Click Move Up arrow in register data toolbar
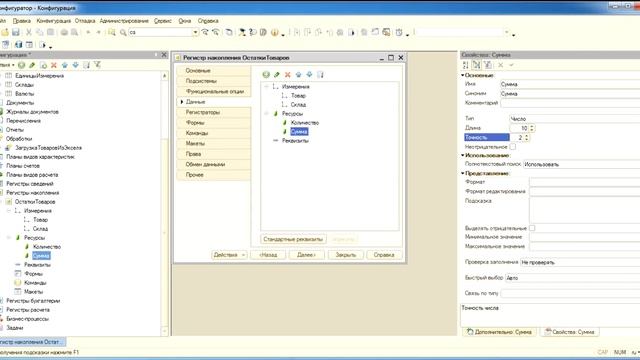Viewport: 640px width, 360px height. pyautogui.click(x=298, y=74)
